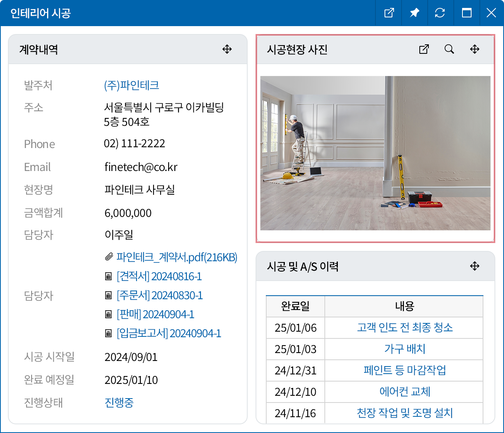Open the (주)파인테크 company link

click(x=131, y=85)
